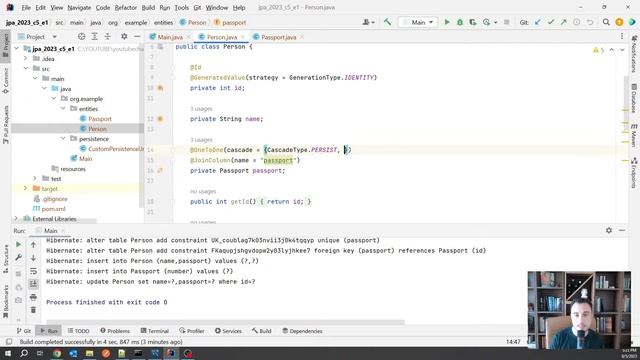Expand External Libraries node

pyautogui.click(x=17, y=219)
